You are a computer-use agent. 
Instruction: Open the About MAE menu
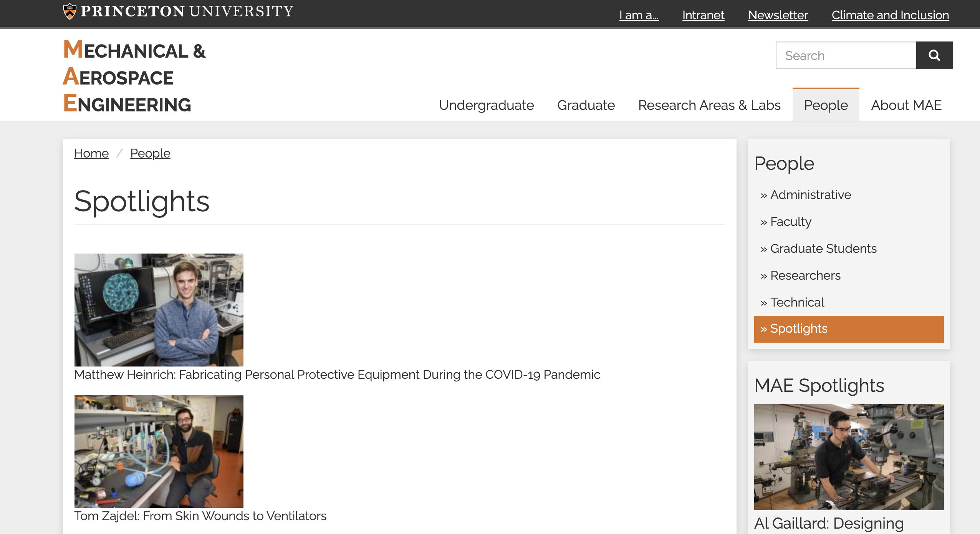(906, 105)
